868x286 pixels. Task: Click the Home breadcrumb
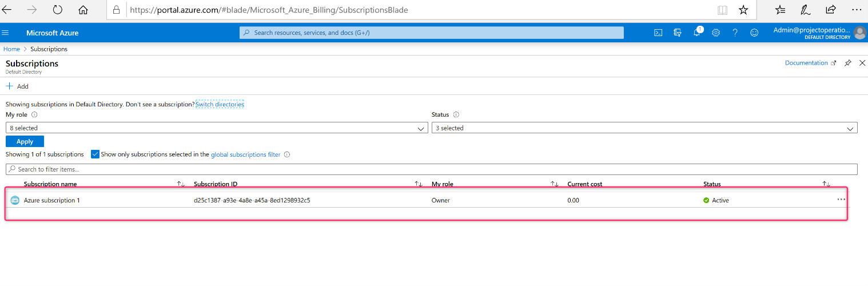point(11,49)
